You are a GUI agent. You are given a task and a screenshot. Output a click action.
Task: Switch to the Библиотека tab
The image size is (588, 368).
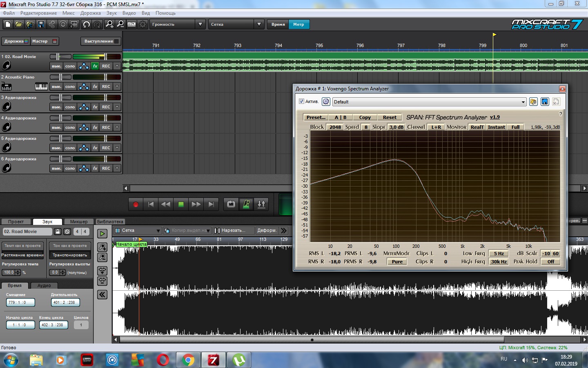pos(110,222)
